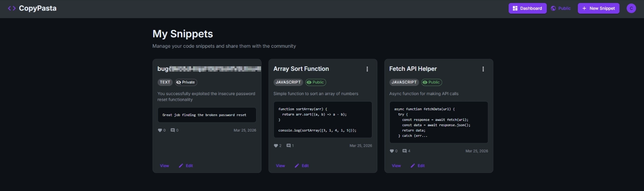Create a New Snippet
The width and height of the screenshot is (644, 191).
pyautogui.click(x=599, y=8)
